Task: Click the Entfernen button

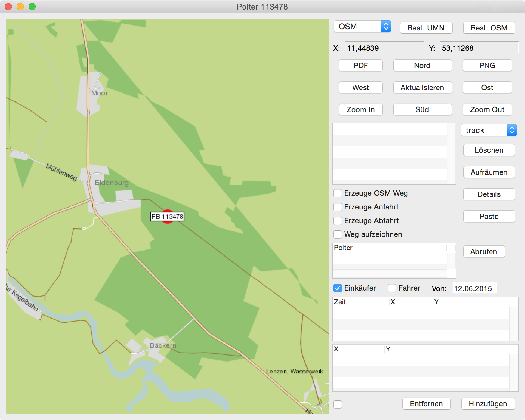Action: tap(426, 404)
